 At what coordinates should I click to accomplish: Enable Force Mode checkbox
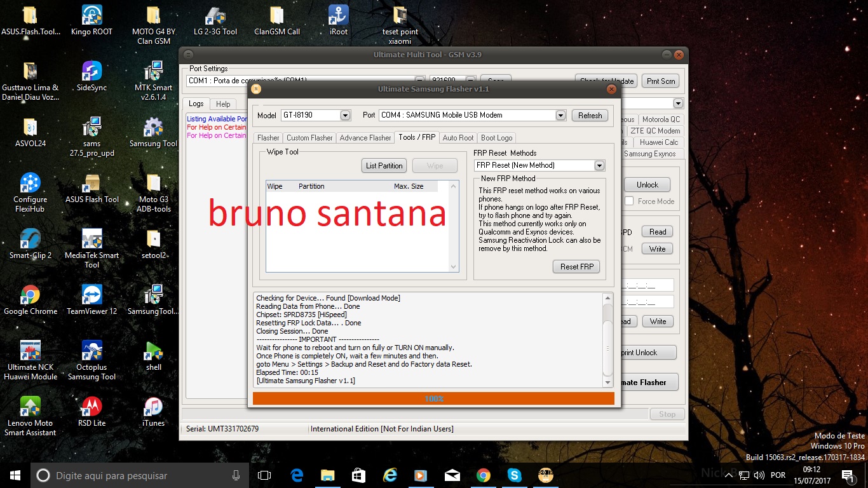629,201
